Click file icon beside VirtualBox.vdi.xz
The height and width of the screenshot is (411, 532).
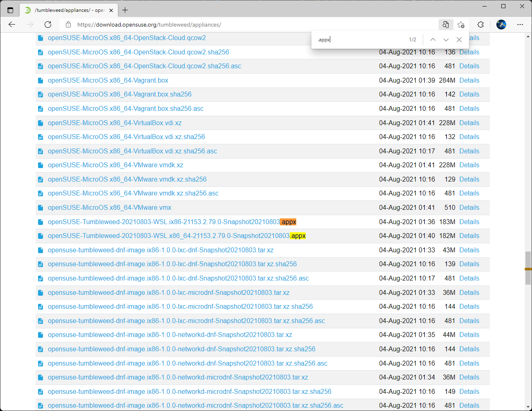pos(41,123)
